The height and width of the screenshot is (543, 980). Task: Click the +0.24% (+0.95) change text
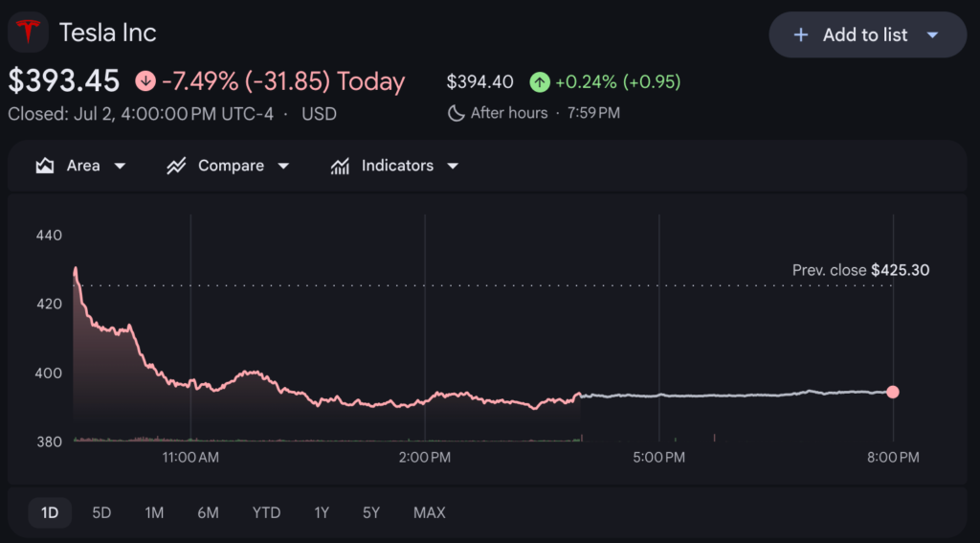click(617, 82)
